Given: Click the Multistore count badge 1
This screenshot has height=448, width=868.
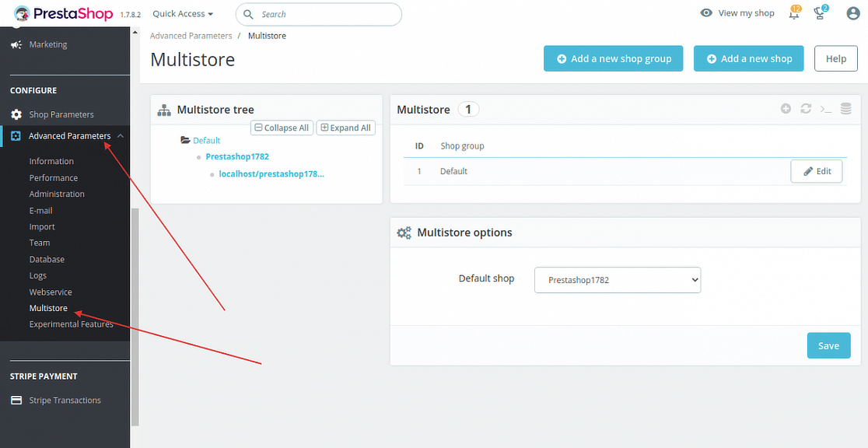Looking at the screenshot, I should pyautogui.click(x=468, y=110).
